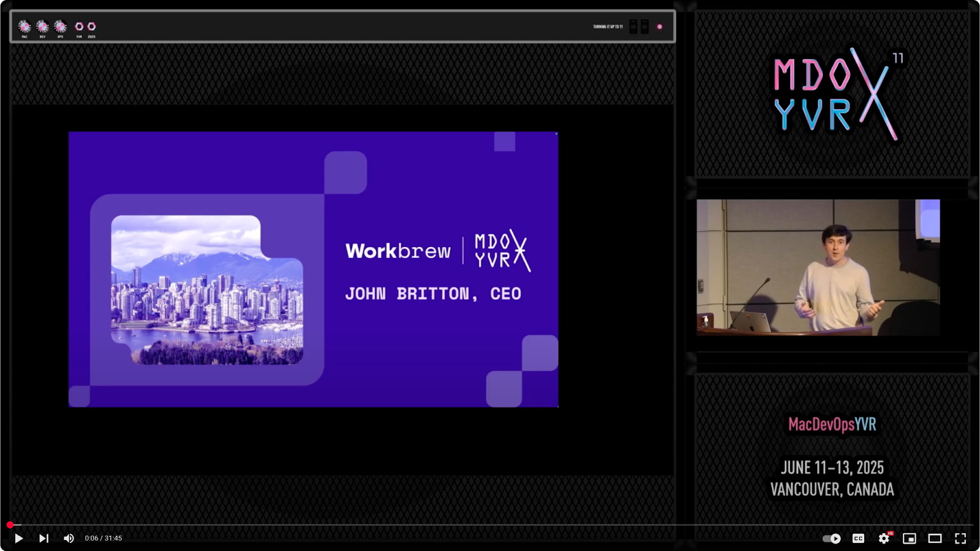Click the VANCOUVER, CANADA text
Screen dimensions: 980x551
tap(832, 489)
